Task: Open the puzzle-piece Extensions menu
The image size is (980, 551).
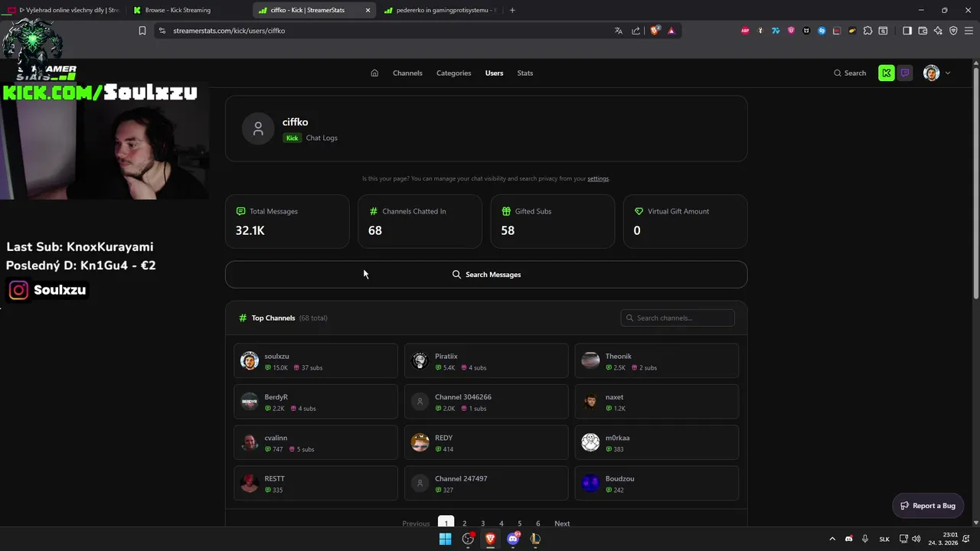Action: coord(867,31)
